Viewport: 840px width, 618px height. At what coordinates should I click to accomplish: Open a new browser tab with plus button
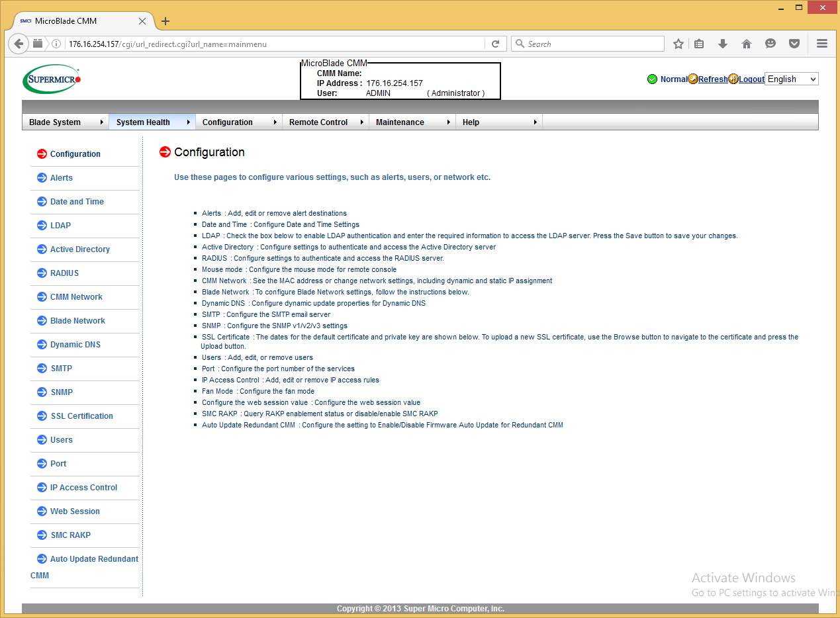coord(165,21)
